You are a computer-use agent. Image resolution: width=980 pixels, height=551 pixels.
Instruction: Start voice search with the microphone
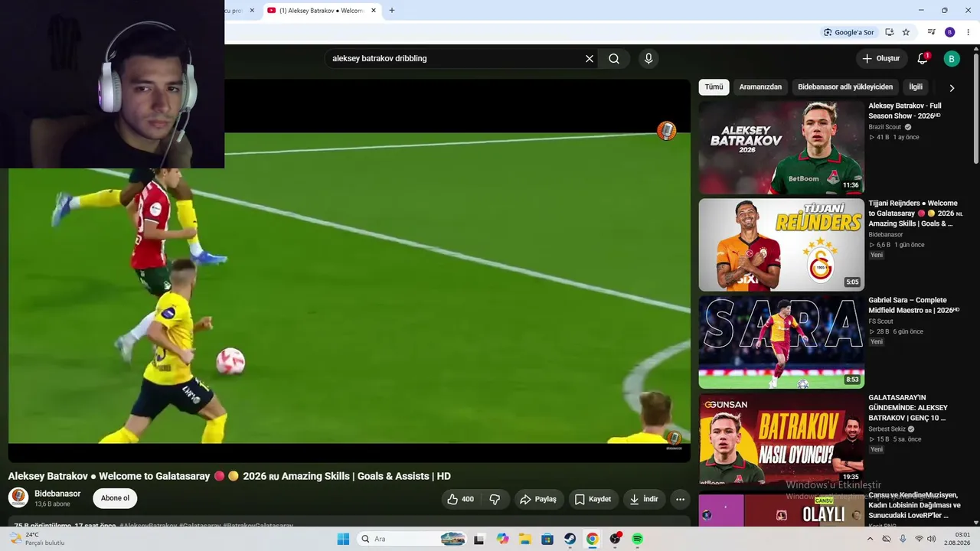648,59
